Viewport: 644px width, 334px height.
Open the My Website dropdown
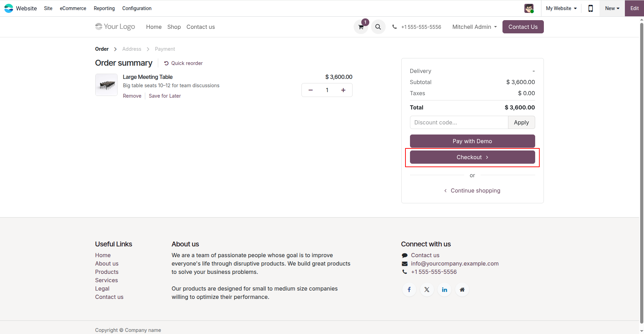pyautogui.click(x=561, y=8)
